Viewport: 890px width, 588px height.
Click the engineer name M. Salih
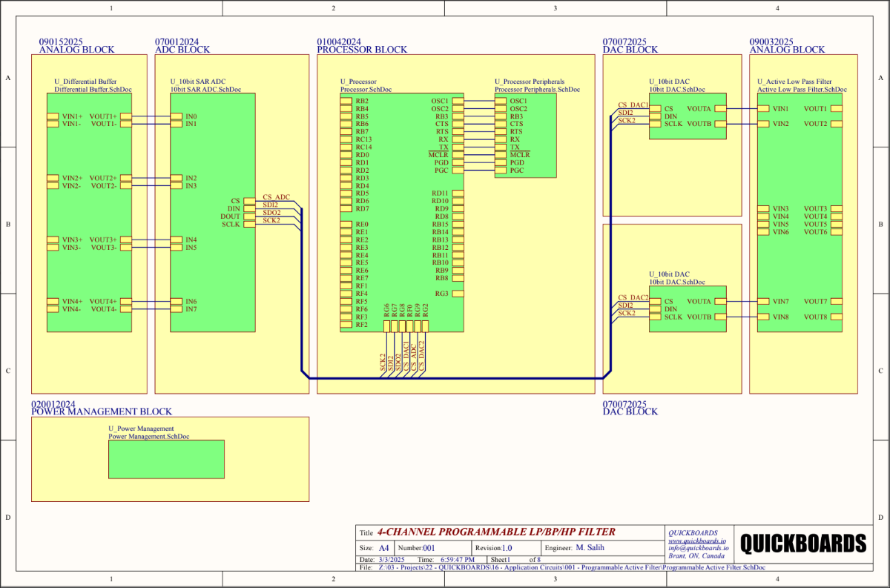[x=594, y=548]
